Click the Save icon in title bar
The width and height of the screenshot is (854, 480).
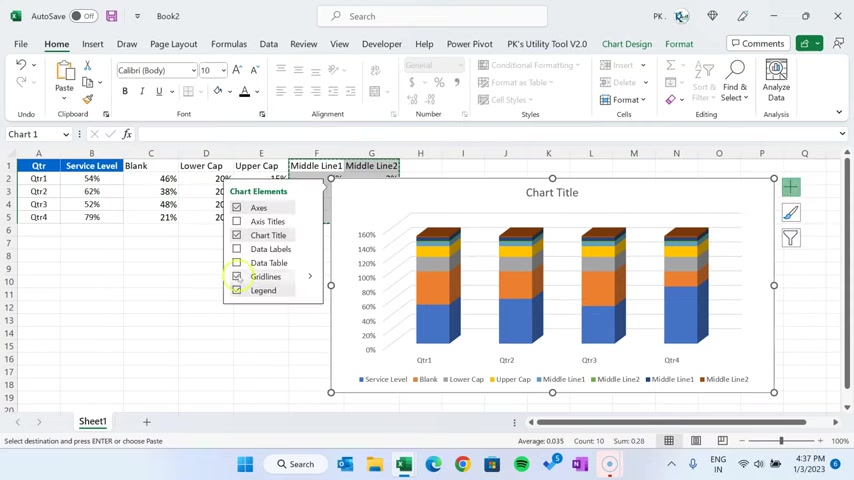click(x=112, y=16)
